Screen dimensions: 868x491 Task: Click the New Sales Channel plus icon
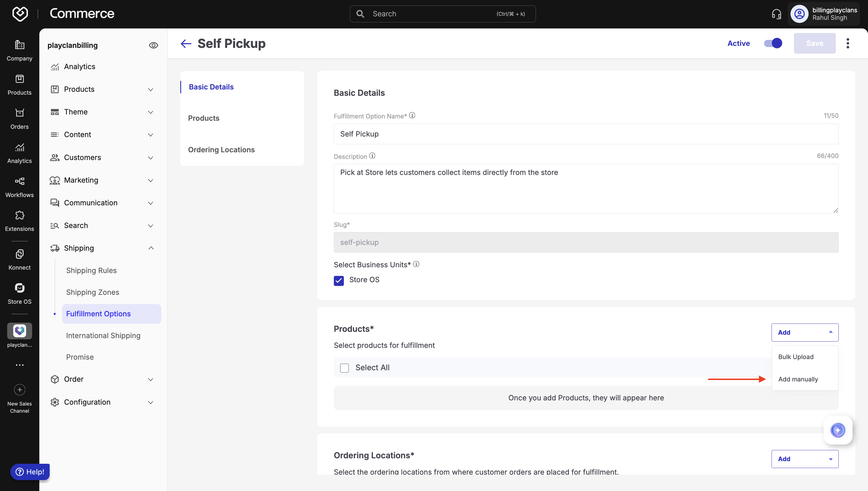pos(20,390)
